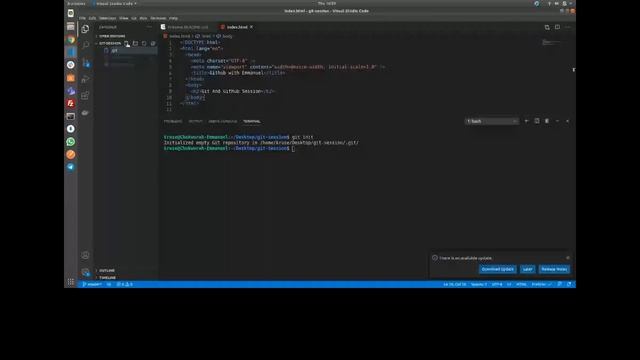This screenshot has width=640, height=360.
Task: Open the Edit menu
Action: pyautogui.click(x=92, y=18)
